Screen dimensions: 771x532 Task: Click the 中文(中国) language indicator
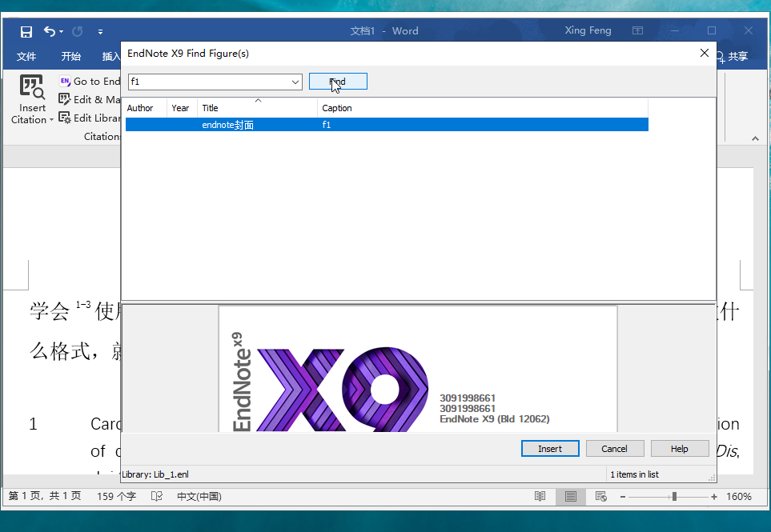point(199,496)
